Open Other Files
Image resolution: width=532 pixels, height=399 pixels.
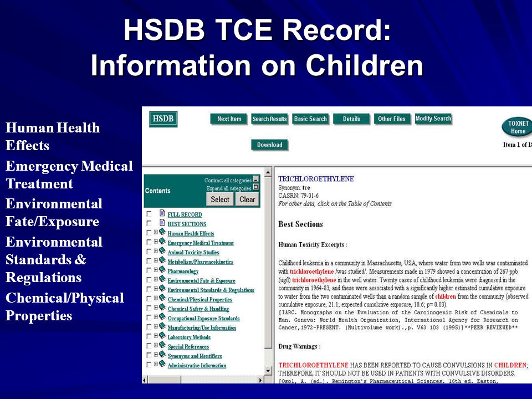pos(392,119)
